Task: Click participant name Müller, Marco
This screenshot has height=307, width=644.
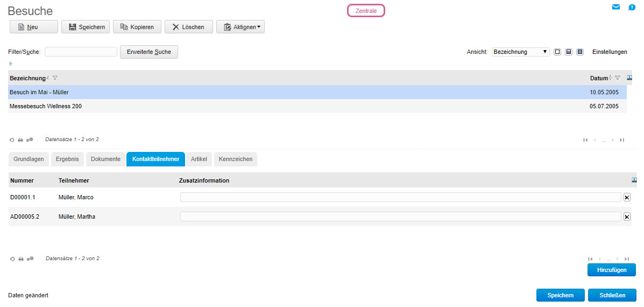Action: [x=76, y=197]
